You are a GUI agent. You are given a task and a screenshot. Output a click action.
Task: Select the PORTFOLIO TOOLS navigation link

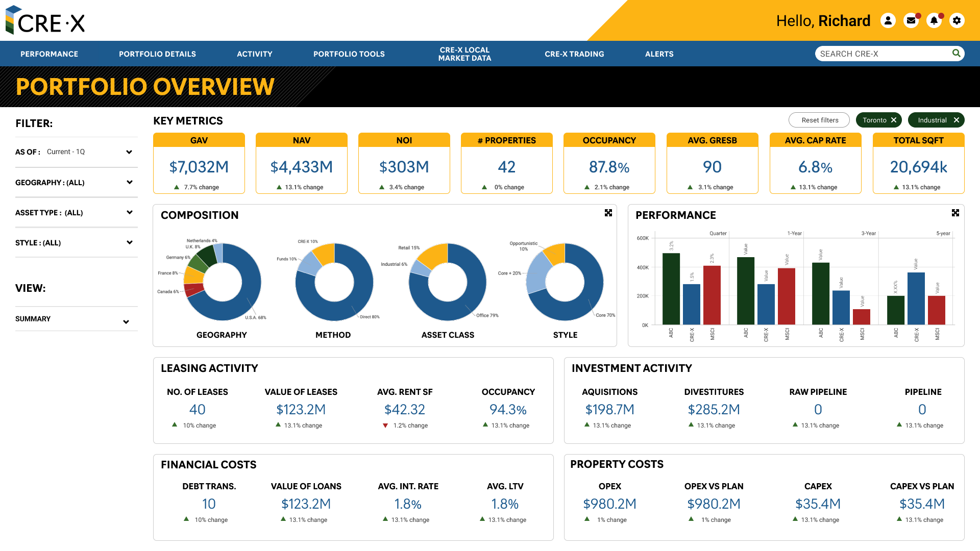tap(349, 54)
